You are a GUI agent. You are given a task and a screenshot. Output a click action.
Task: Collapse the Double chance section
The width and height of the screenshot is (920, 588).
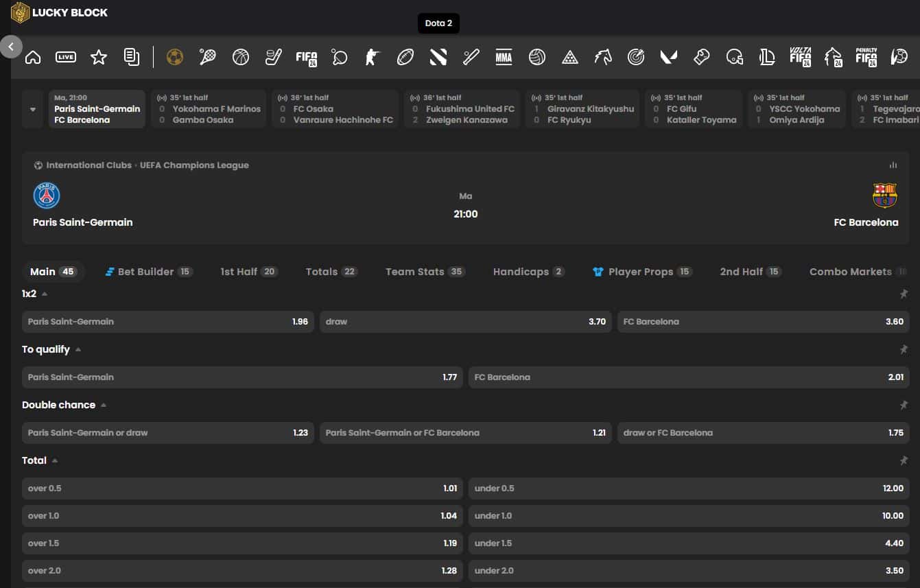pos(104,405)
